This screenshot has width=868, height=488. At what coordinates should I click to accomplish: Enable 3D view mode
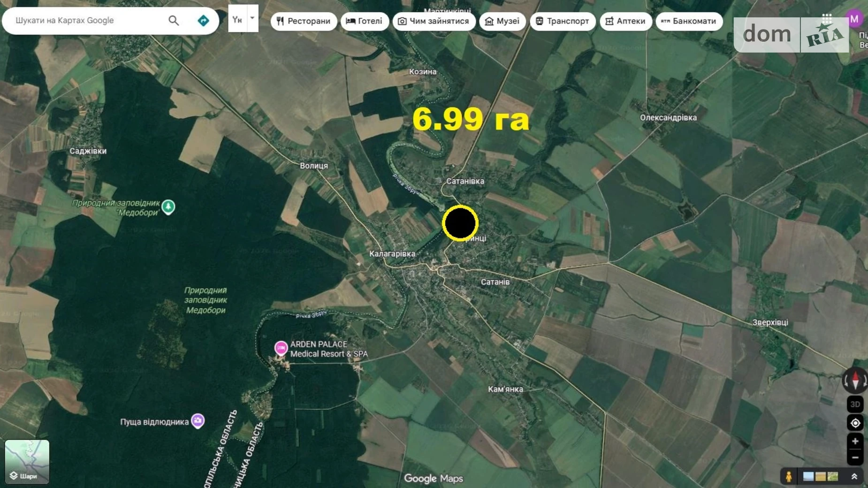(x=855, y=404)
